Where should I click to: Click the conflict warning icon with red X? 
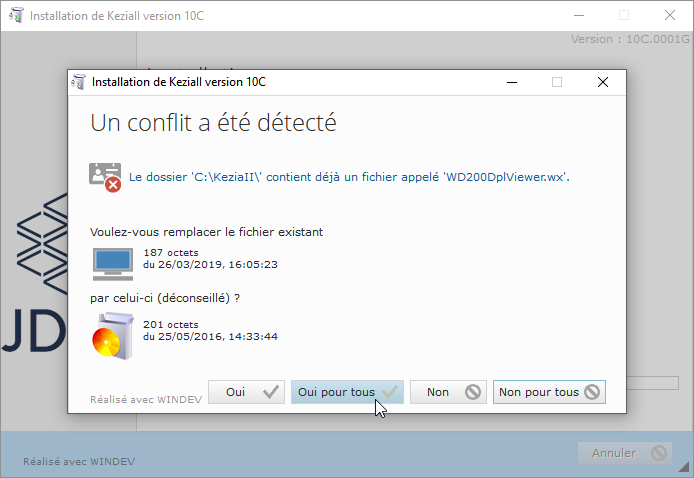click(105, 177)
